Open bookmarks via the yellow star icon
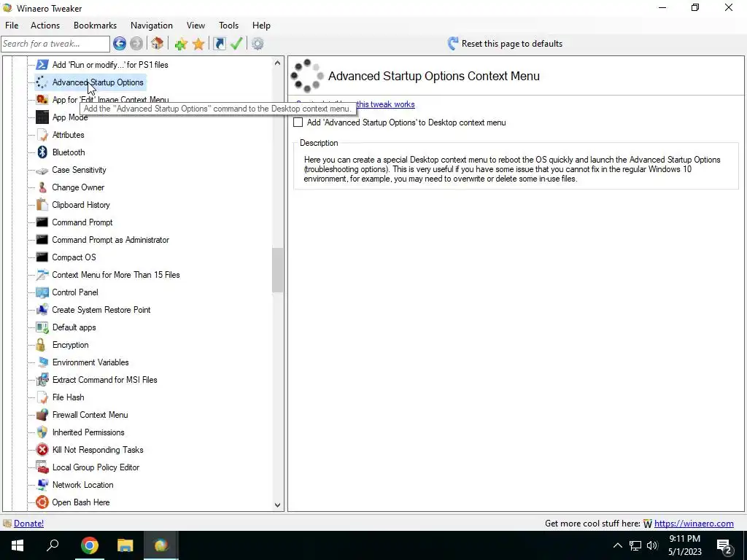 point(198,44)
